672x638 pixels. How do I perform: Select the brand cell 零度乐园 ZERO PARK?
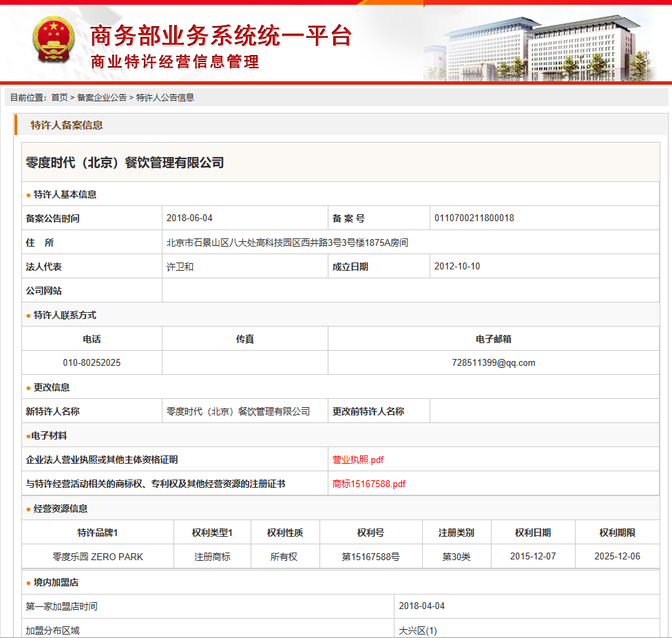pyautogui.click(x=98, y=557)
